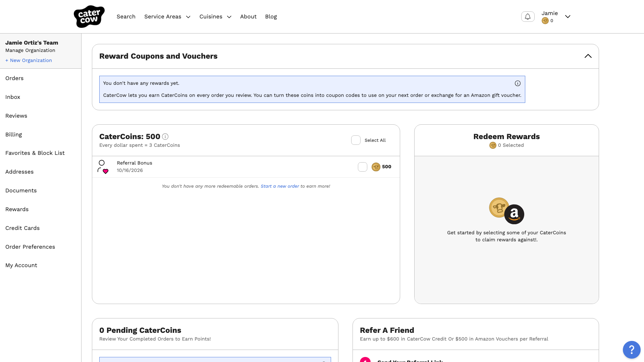644x362 pixels.
Task: Open Billing in the sidebar
Action: (x=13, y=134)
